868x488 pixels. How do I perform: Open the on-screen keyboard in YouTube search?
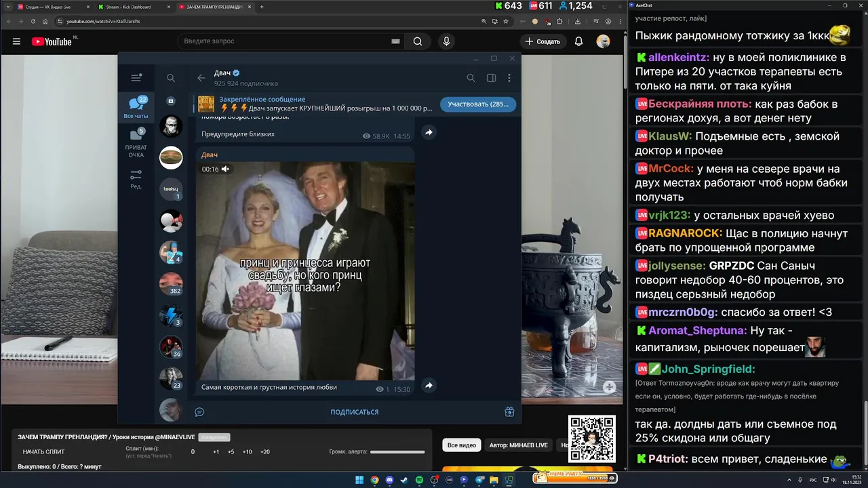coord(395,41)
